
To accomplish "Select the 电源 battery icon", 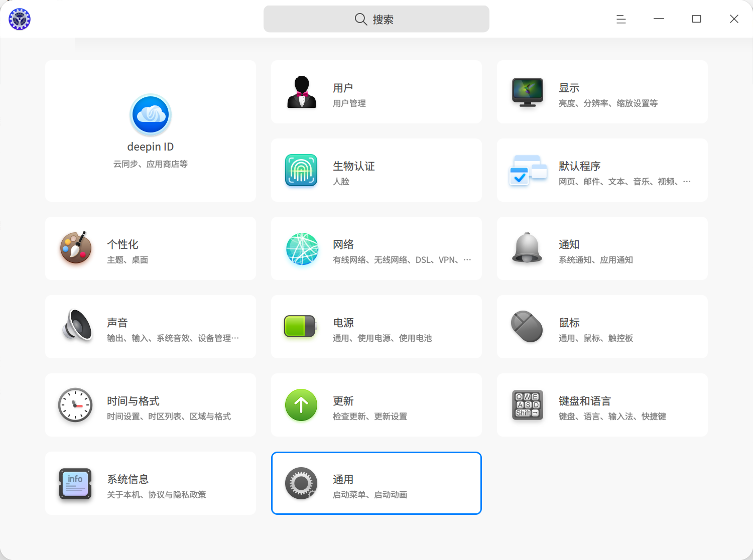I will [x=300, y=326].
